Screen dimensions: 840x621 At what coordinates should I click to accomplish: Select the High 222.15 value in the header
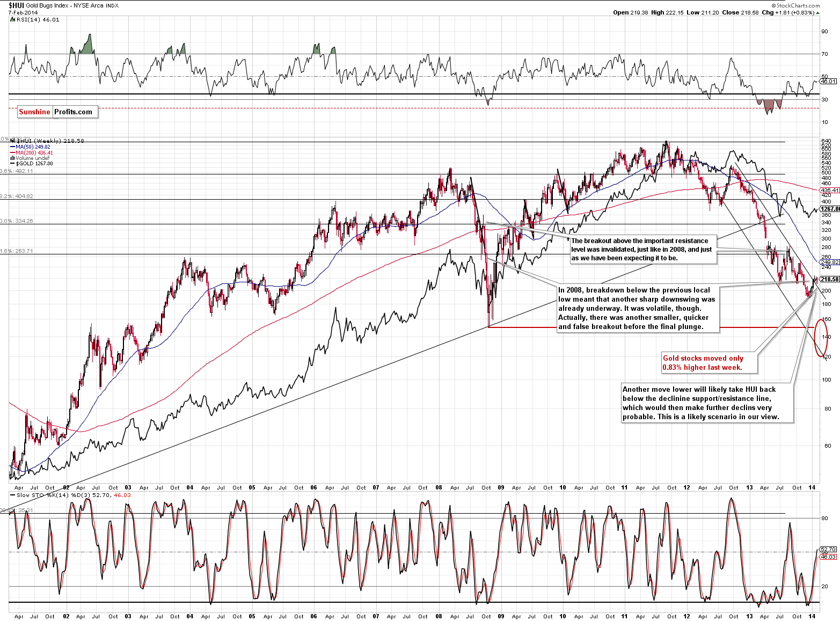(x=667, y=12)
